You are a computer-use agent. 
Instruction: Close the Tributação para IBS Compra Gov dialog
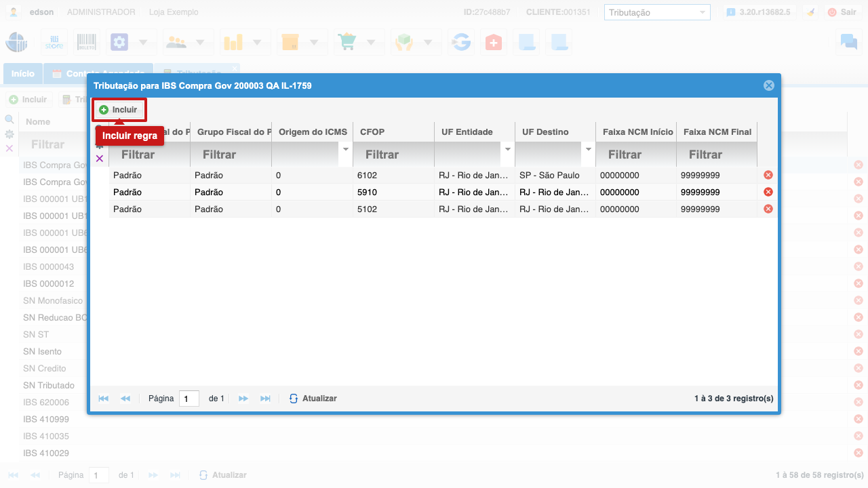(768, 85)
